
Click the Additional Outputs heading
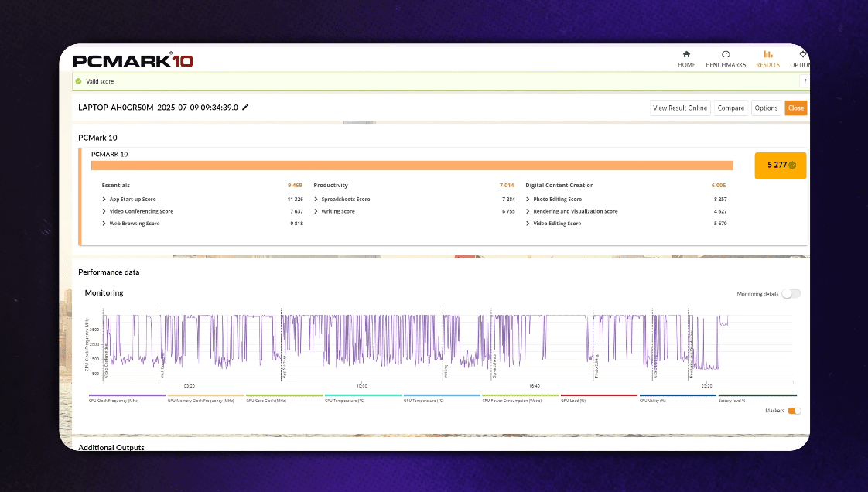111,447
